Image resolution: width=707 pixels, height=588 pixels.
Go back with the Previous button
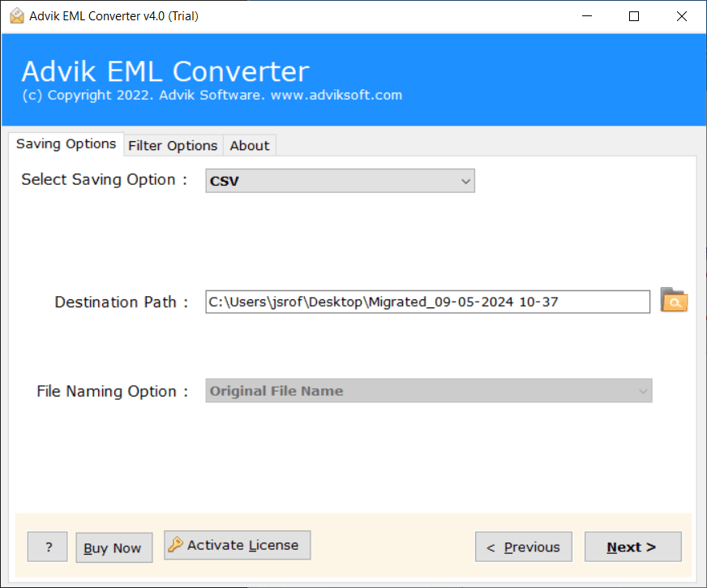click(x=524, y=547)
